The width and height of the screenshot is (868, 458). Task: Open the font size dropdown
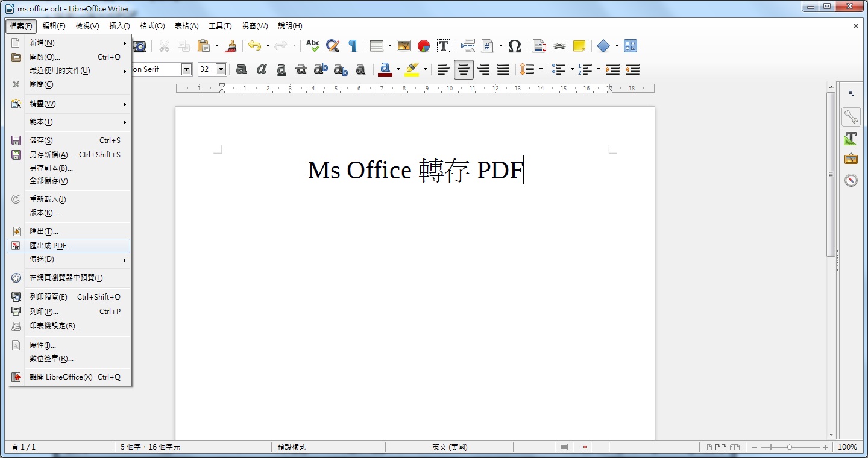[x=221, y=69]
